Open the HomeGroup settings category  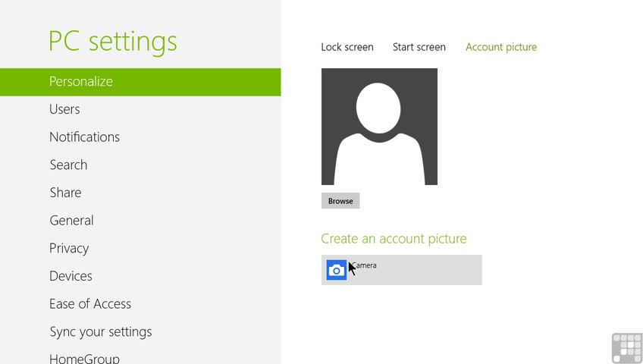[84, 358]
